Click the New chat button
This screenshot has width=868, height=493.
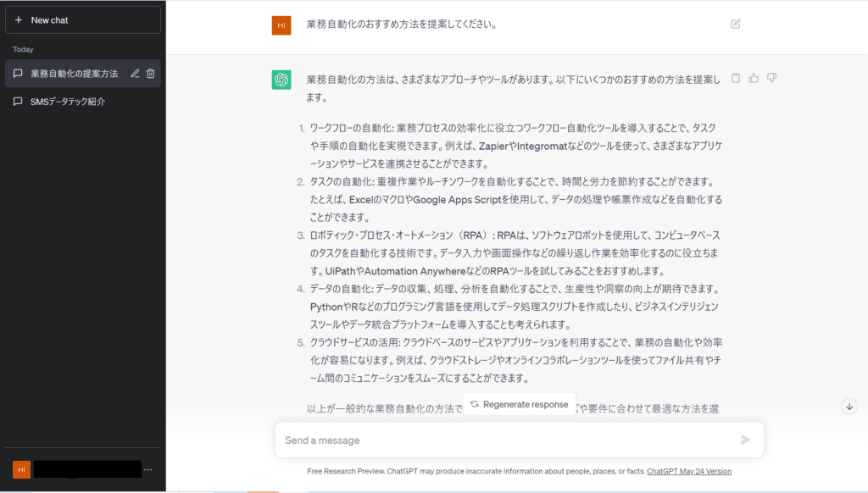[x=82, y=19]
